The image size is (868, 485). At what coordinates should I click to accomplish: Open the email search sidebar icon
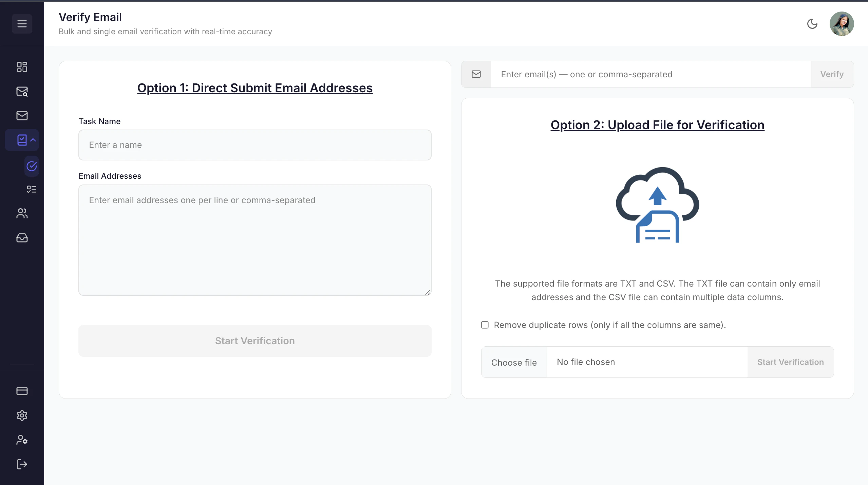click(22, 91)
